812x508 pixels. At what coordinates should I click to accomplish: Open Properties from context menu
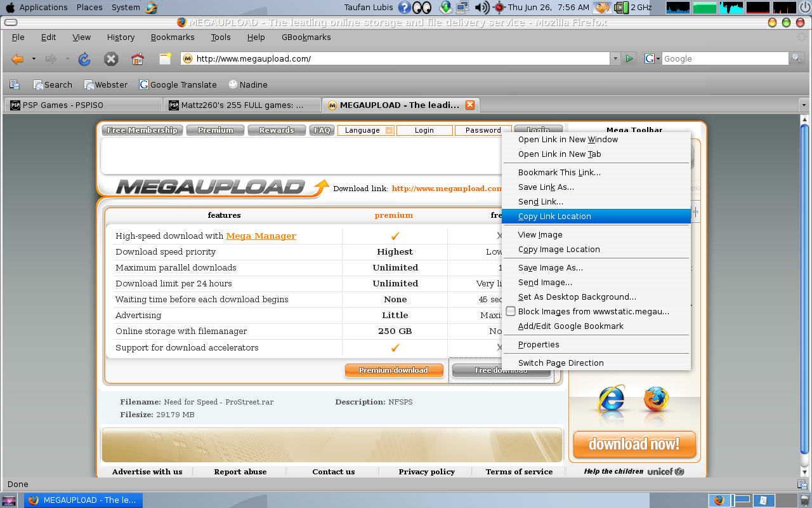pyautogui.click(x=596, y=345)
